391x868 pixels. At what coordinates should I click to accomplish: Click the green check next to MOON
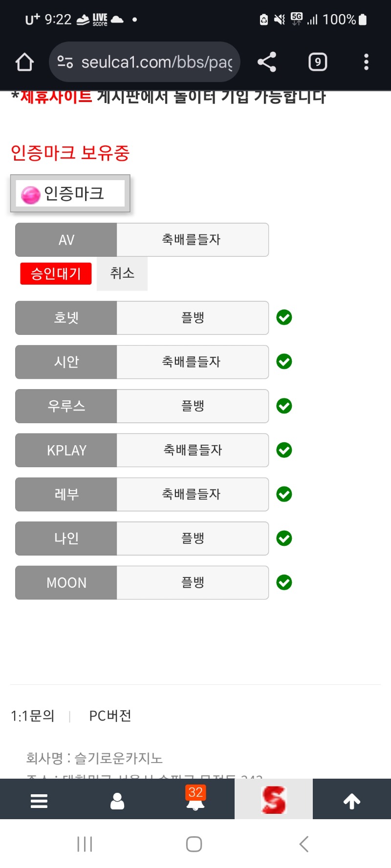(284, 582)
